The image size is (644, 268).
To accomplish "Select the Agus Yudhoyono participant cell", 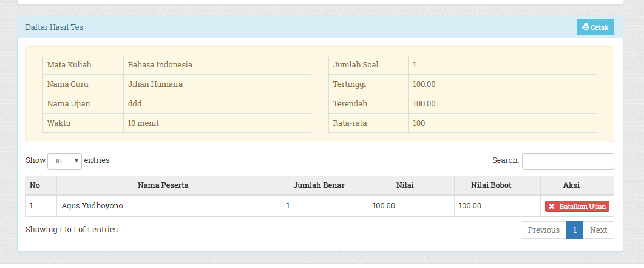I will click(92, 206).
